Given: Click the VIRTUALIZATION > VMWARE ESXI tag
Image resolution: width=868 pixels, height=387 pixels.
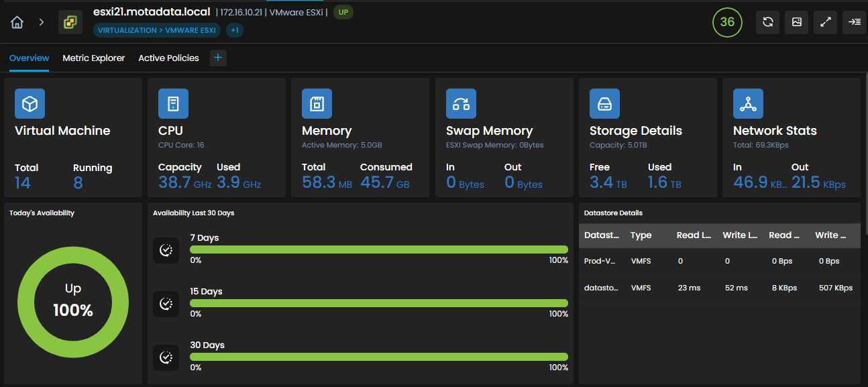Looking at the screenshot, I should click(x=157, y=30).
